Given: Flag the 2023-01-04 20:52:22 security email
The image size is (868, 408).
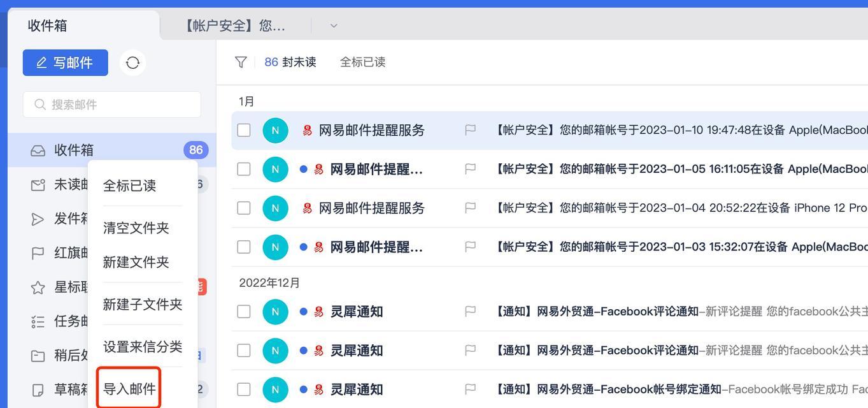Looking at the screenshot, I should tap(470, 208).
